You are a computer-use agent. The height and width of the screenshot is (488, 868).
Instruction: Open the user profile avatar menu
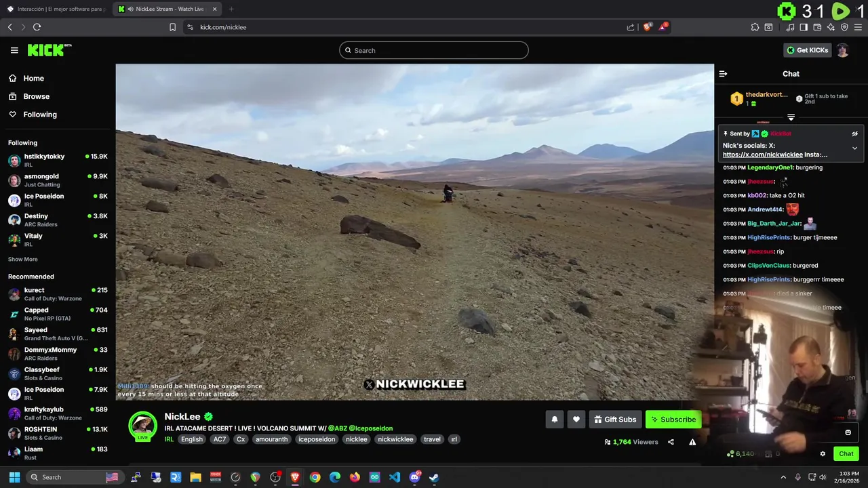point(842,50)
